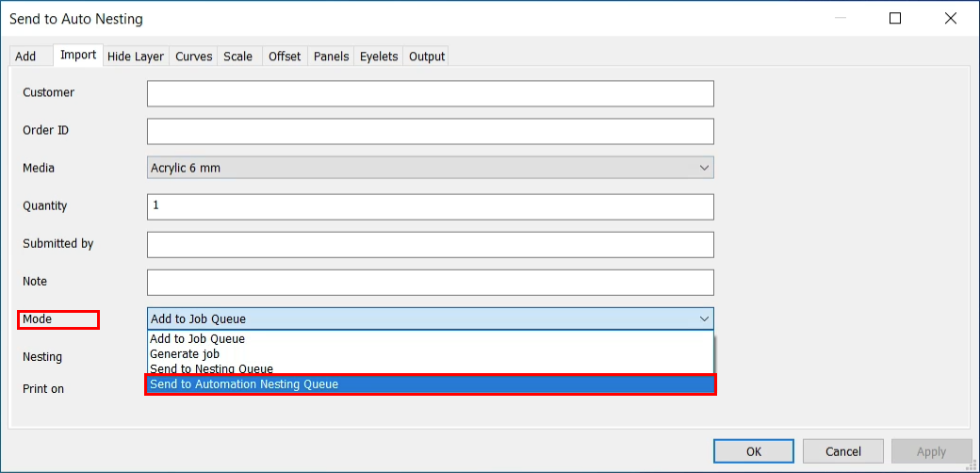This screenshot has width=980, height=473.
Task: Switch to the Add tab
Action: click(x=25, y=57)
